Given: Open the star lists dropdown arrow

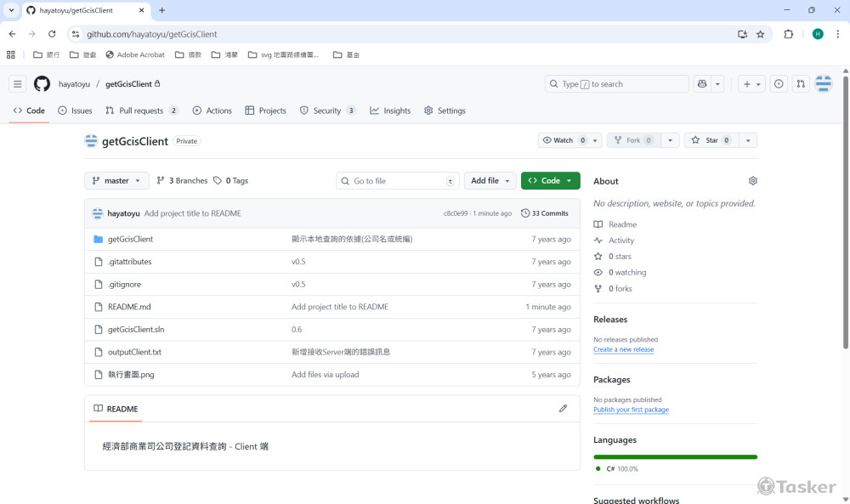Looking at the screenshot, I should 747,140.
